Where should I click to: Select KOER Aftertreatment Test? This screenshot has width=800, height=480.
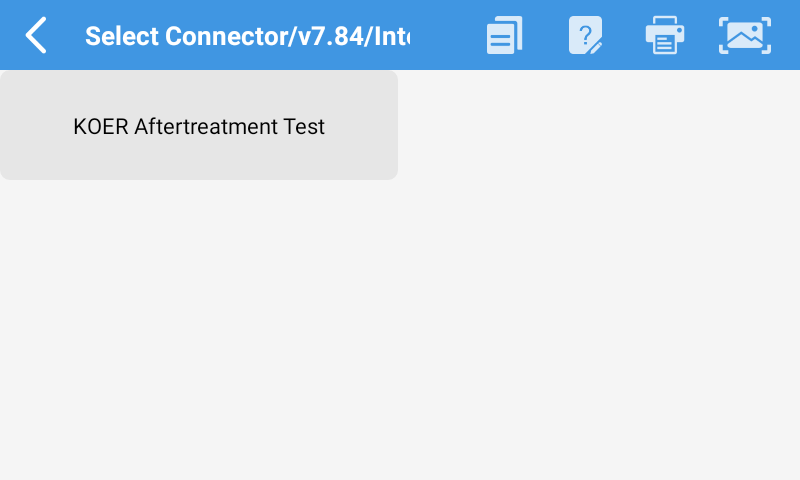pos(199,126)
